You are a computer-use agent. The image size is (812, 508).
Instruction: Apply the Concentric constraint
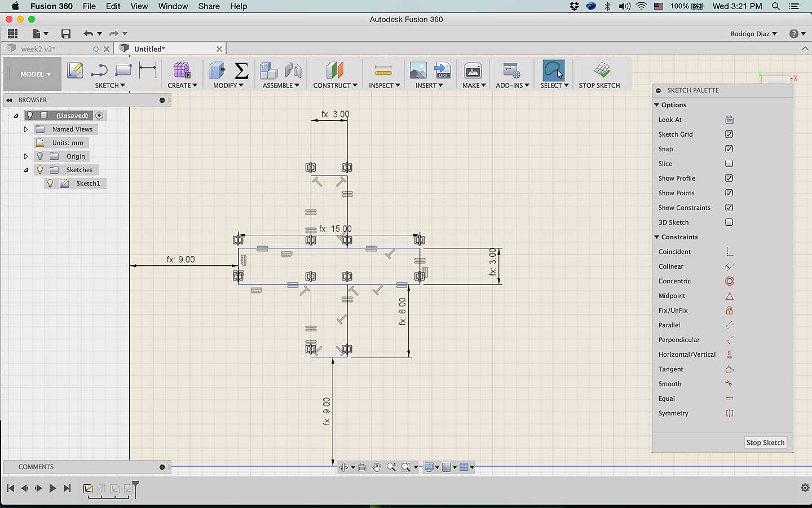[729, 281]
